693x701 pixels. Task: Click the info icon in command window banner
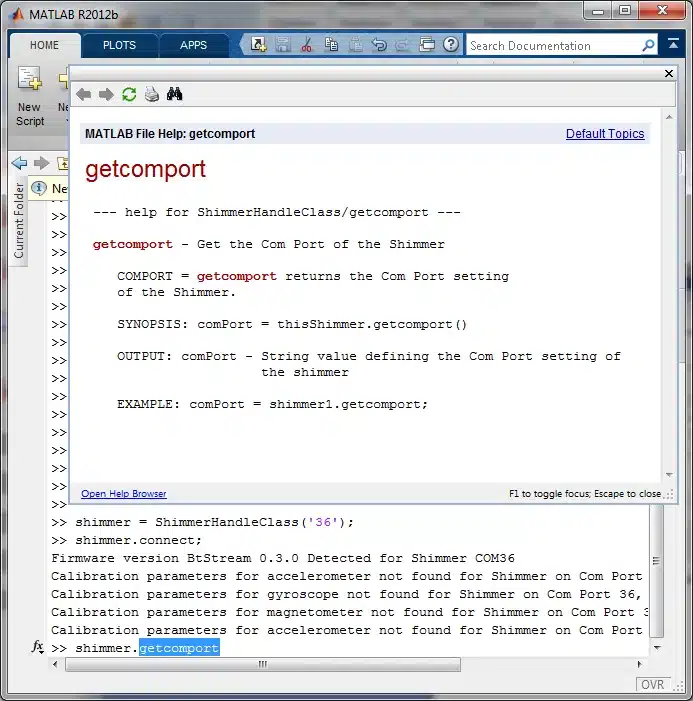(x=39, y=188)
